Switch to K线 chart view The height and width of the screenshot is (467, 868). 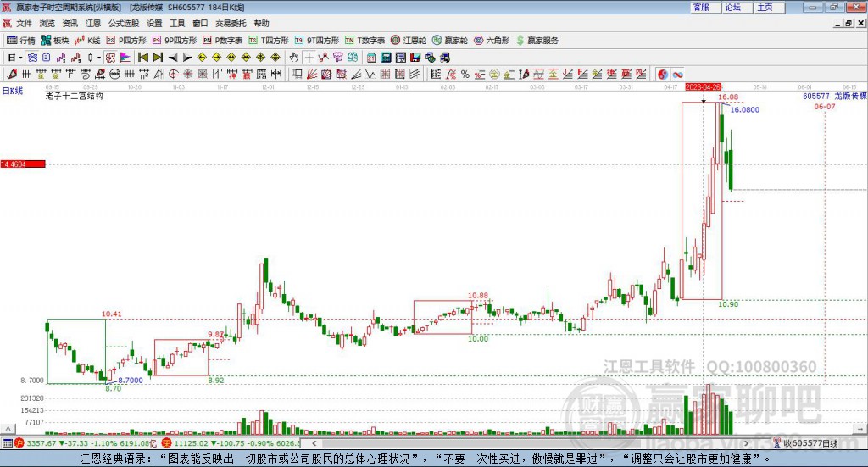87,41
